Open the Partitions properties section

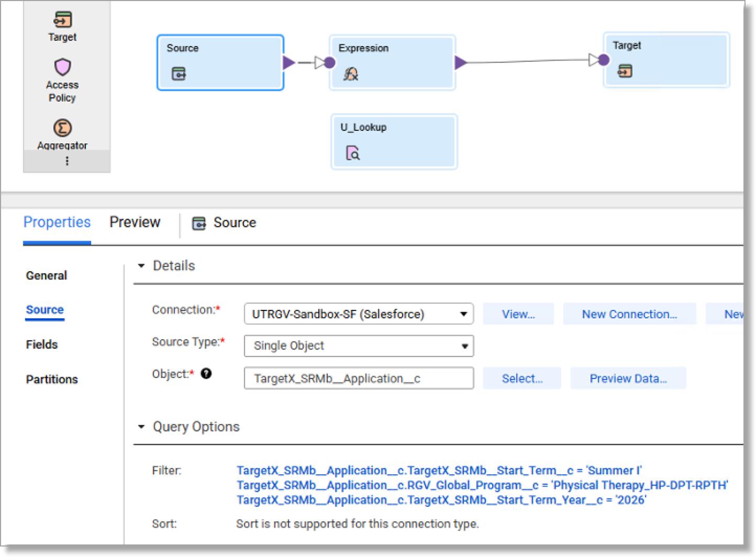[52, 380]
